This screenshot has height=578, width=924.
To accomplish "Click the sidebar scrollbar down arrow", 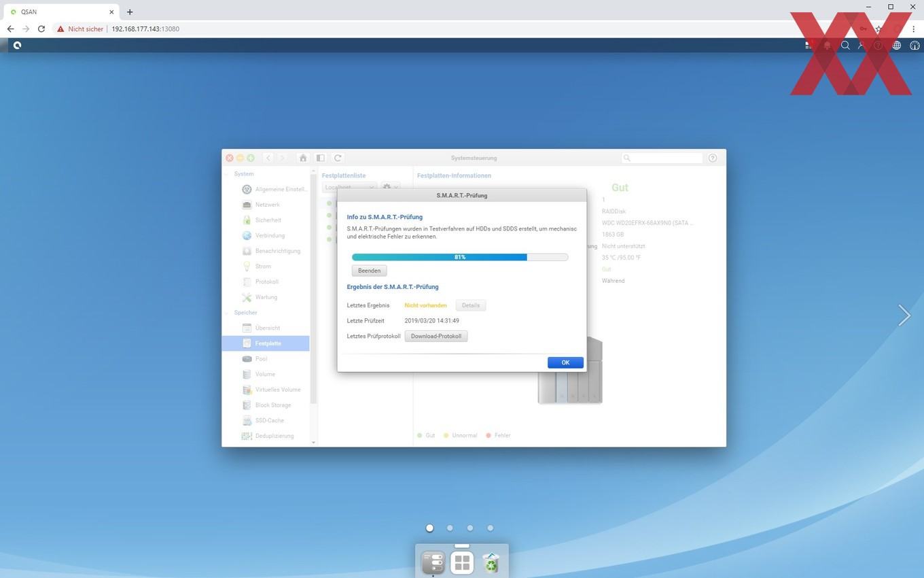I will 313,443.
